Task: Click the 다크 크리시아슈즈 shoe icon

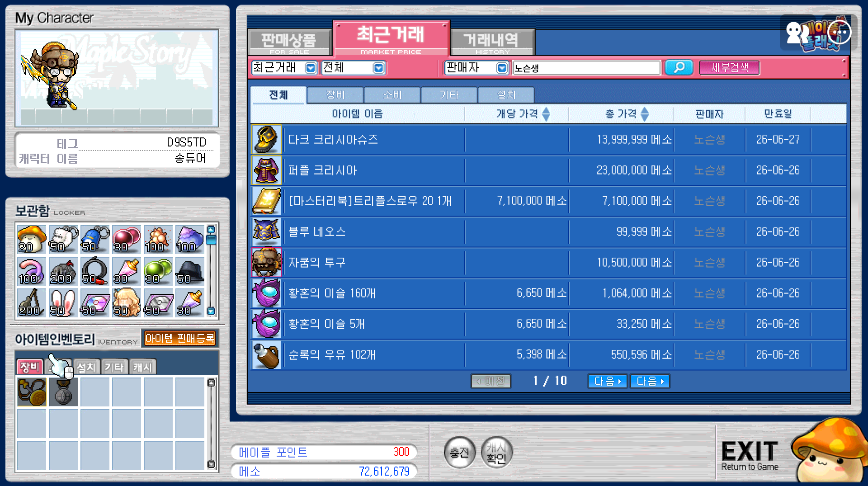Action: click(266, 139)
